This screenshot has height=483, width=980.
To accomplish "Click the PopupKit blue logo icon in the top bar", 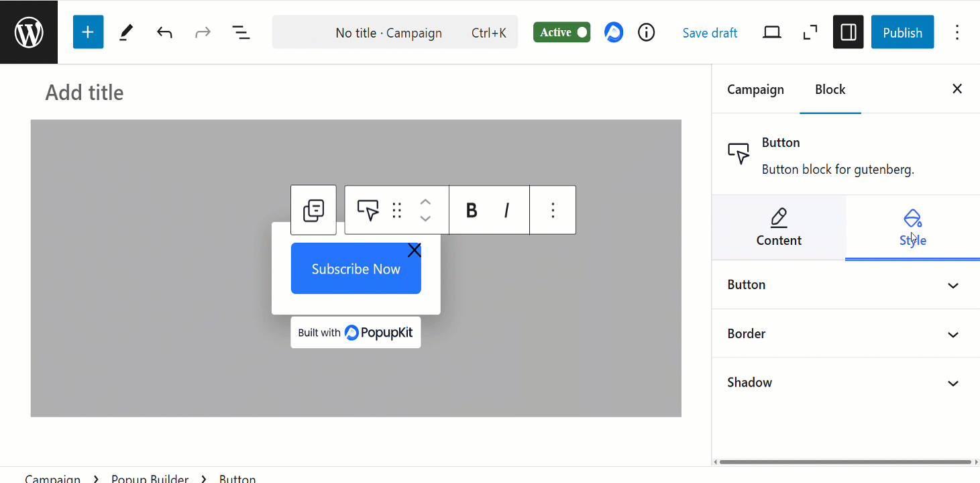I will point(613,32).
